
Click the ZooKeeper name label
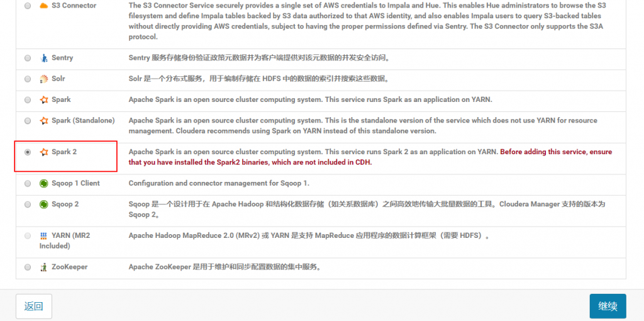click(69, 267)
